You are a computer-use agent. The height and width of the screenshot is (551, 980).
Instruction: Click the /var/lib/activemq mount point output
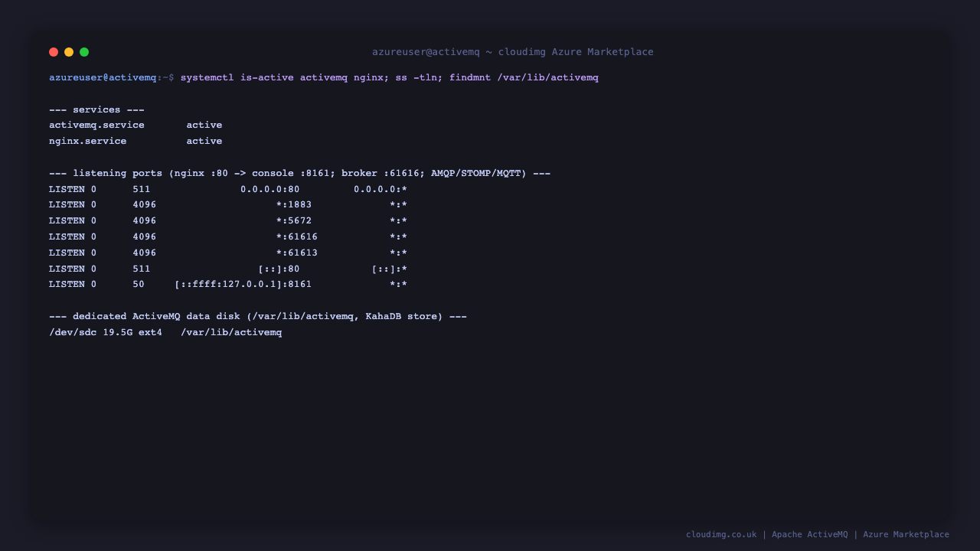(x=231, y=333)
